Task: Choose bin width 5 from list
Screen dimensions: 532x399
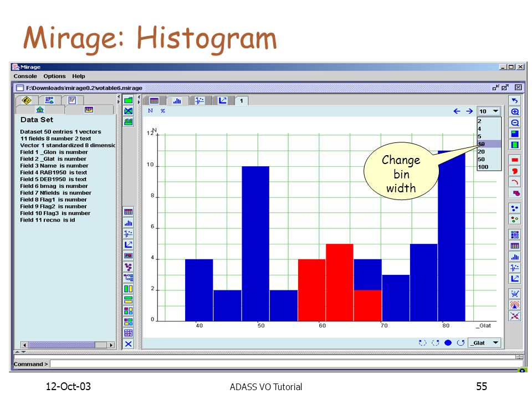Action: click(x=489, y=136)
